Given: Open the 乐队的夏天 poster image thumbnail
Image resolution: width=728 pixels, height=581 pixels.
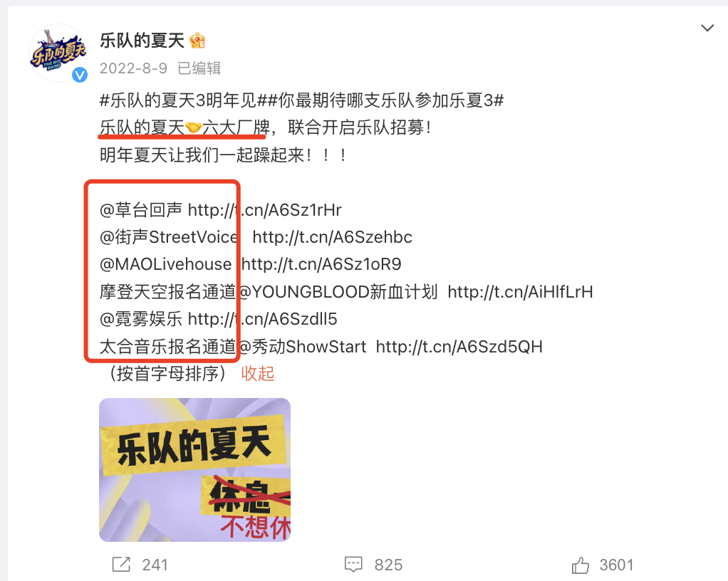Looking at the screenshot, I should [x=195, y=470].
